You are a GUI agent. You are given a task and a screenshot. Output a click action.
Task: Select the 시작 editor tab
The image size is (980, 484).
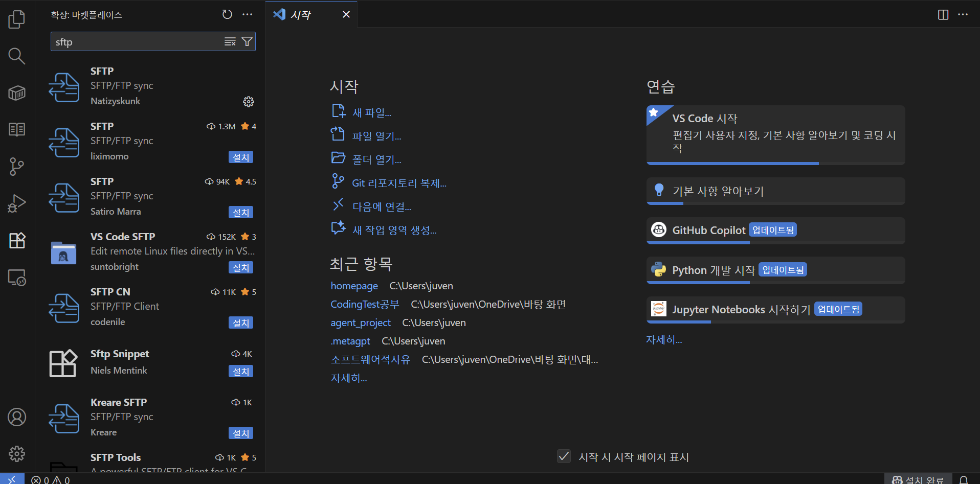(301, 15)
